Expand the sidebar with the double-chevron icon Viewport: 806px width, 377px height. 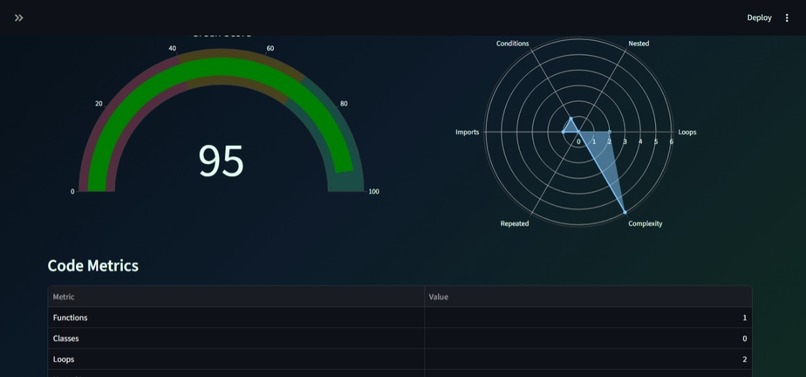[19, 18]
